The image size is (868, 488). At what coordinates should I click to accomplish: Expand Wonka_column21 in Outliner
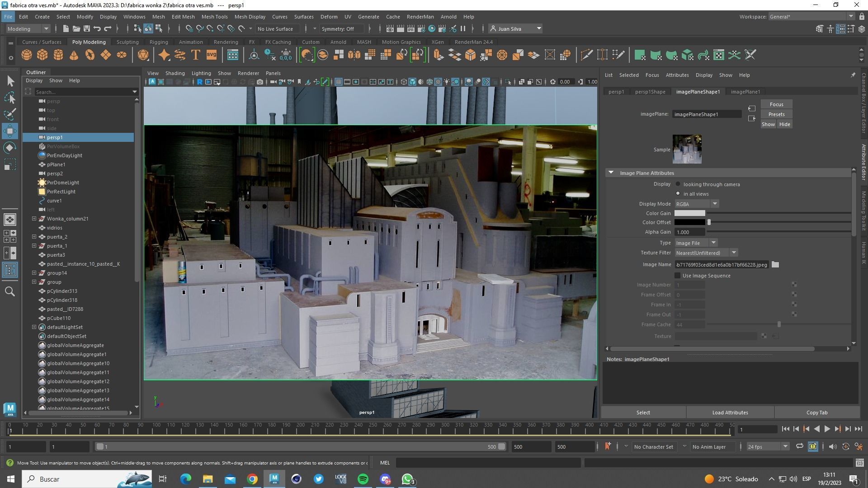coord(34,219)
